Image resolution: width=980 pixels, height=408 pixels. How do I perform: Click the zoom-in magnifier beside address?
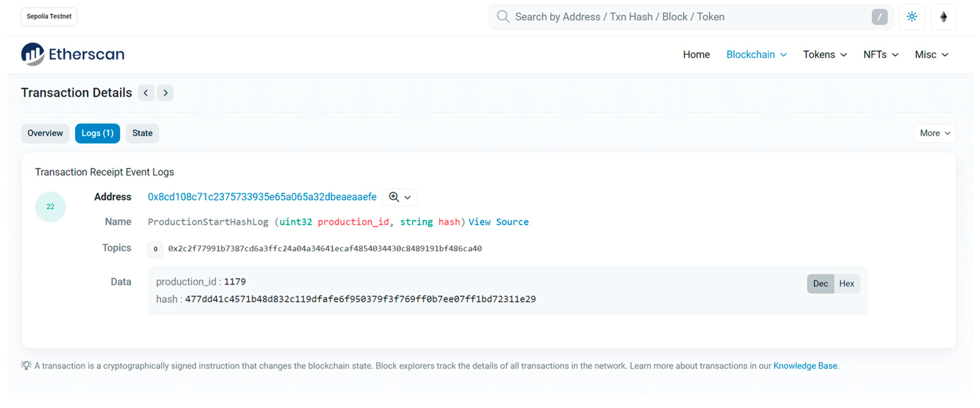click(x=394, y=197)
